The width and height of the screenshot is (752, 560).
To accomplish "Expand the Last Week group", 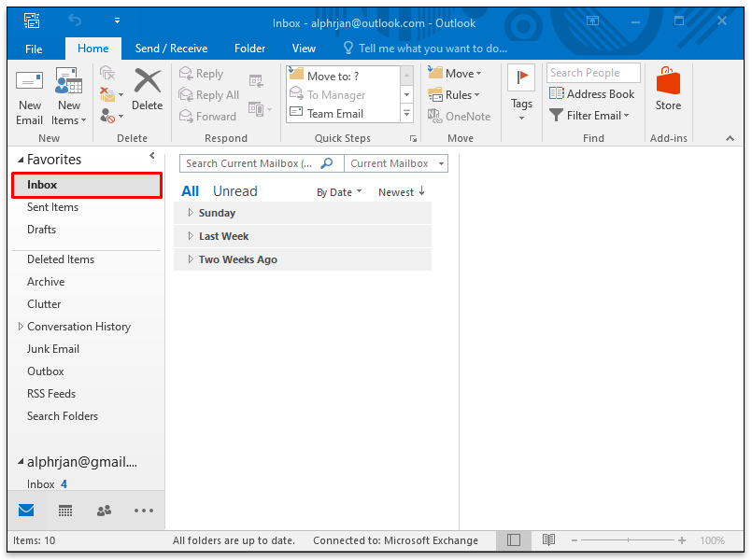I will pyautogui.click(x=191, y=236).
